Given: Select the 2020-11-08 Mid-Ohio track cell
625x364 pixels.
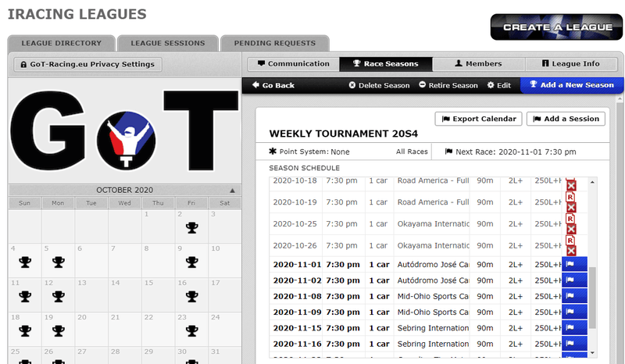Looking at the screenshot, I should click(x=433, y=296).
